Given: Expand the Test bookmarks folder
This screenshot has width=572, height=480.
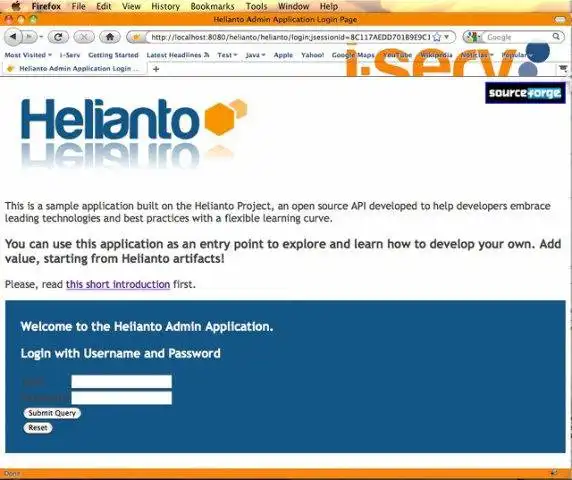Looking at the screenshot, I should 227,55.
